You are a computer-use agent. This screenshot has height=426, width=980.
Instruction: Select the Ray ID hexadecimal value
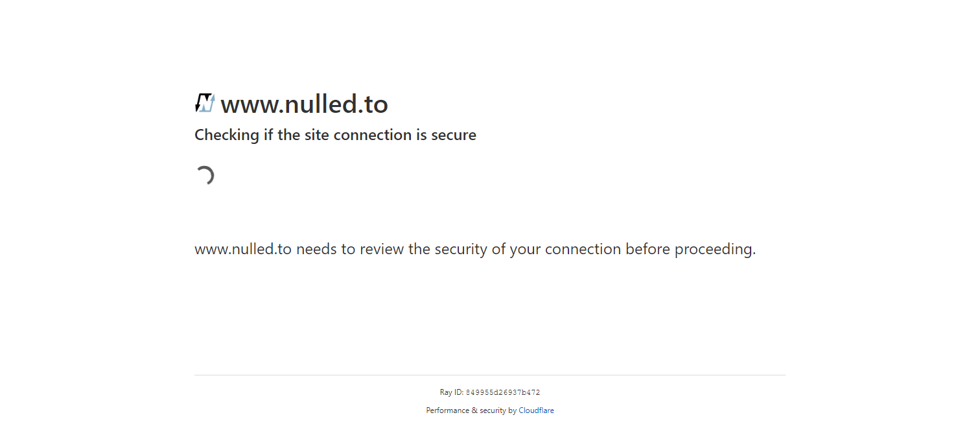tap(503, 393)
